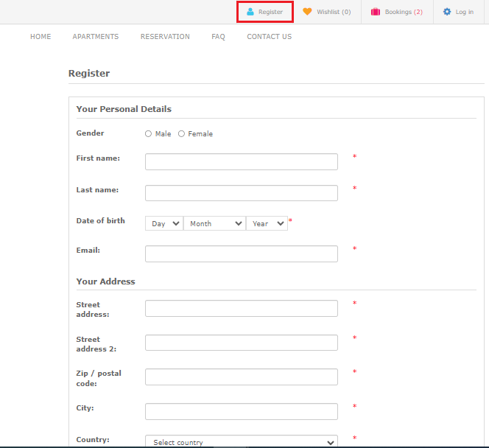Click the Zip / postal code field

(x=241, y=377)
